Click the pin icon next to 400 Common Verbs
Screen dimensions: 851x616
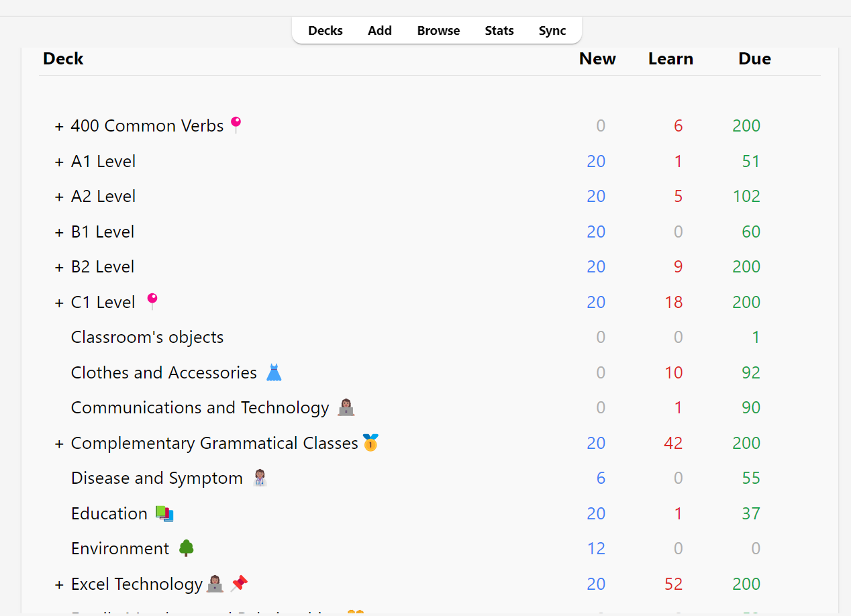click(236, 125)
